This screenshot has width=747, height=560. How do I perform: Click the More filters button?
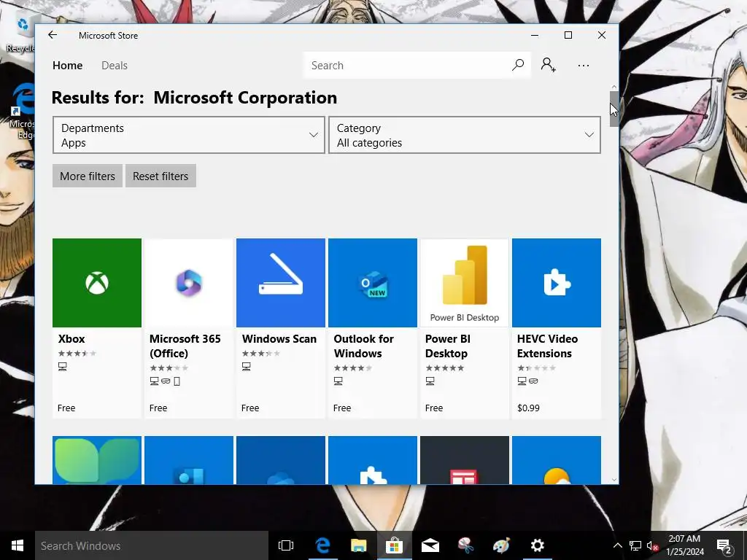click(88, 176)
